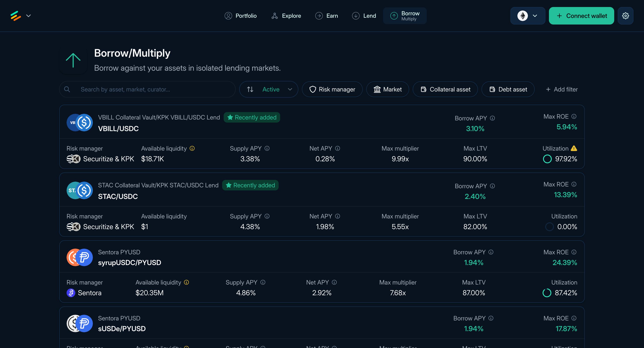Open the Collateral asset filter

[445, 89]
